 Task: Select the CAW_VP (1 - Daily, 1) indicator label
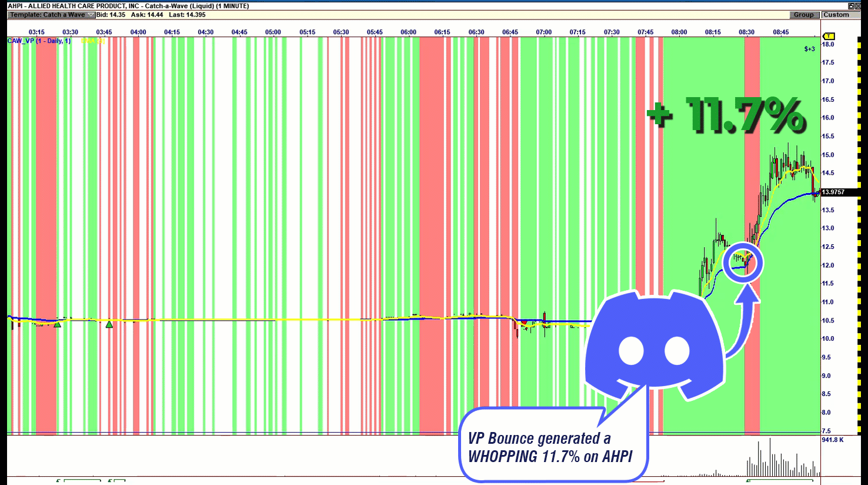point(39,41)
